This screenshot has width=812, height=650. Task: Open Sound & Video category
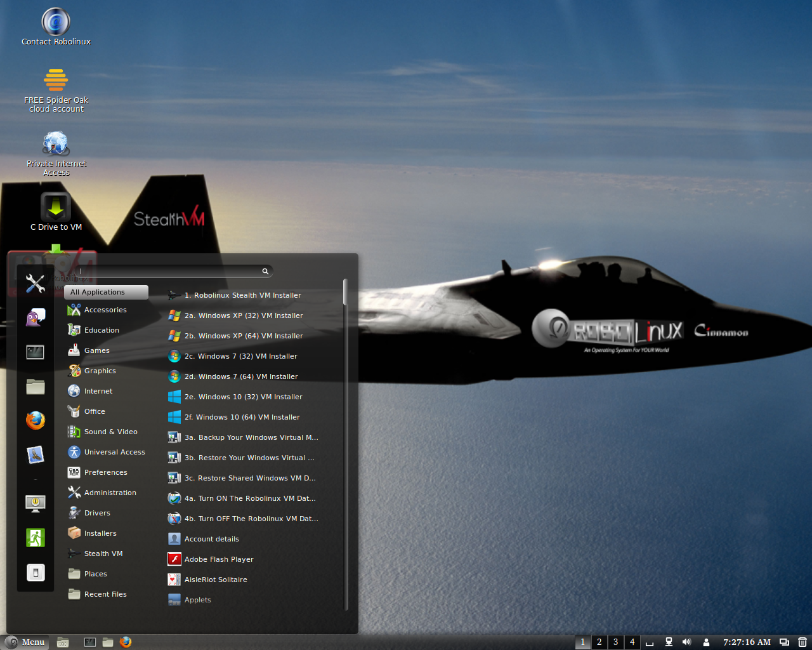tap(106, 432)
